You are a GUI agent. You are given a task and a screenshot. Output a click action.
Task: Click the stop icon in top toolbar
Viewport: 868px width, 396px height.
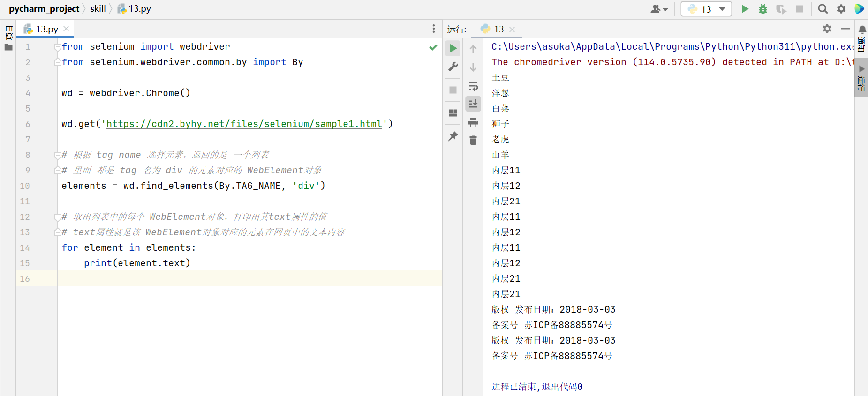800,9
